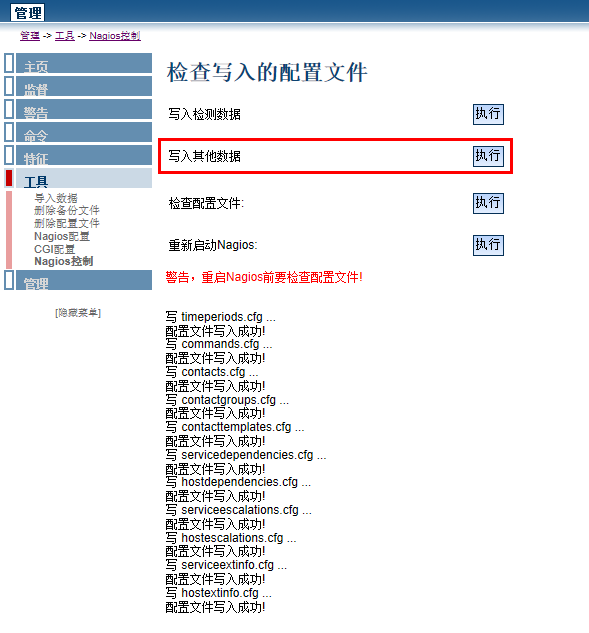Select 工具 in sidebar menu
The height and width of the screenshot is (633, 589).
(84, 178)
